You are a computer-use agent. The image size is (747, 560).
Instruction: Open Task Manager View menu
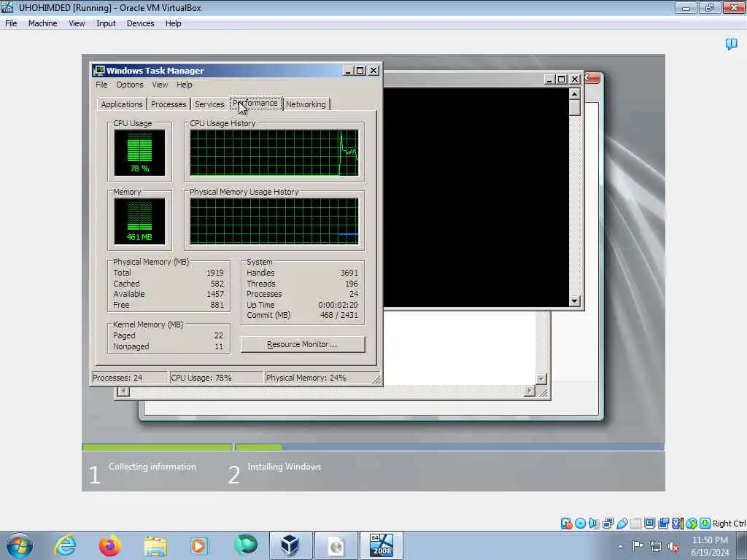coord(160,85)
